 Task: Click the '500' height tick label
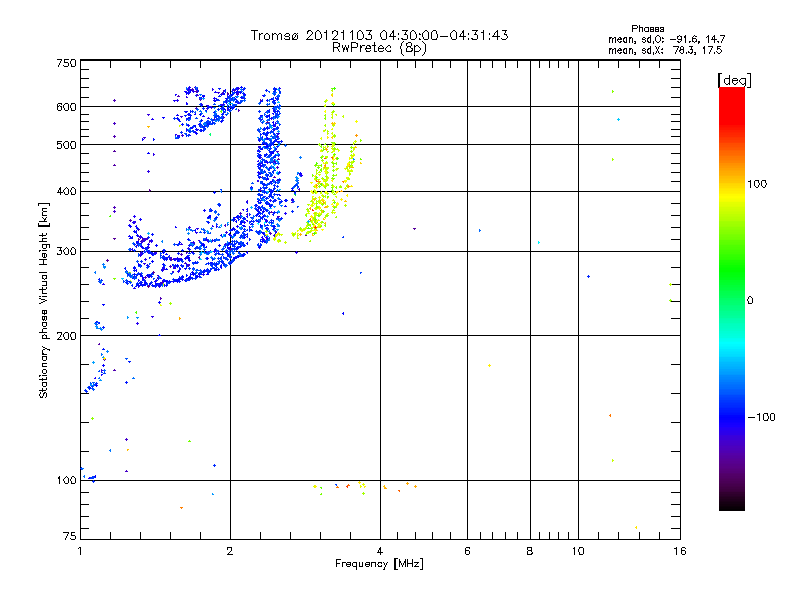click(x=66, y=145)
